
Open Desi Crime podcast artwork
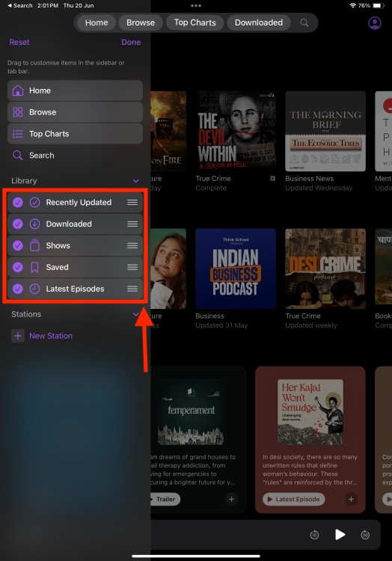(x=325, y=269)
